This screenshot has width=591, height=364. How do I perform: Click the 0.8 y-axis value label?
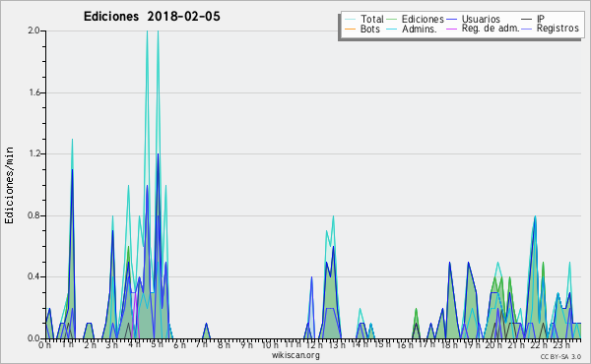[33, 215]
